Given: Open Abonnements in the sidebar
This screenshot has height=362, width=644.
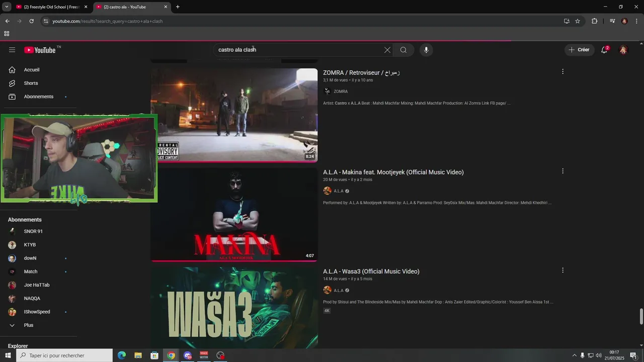Looking at the screenshot, I should coord(39,97).
